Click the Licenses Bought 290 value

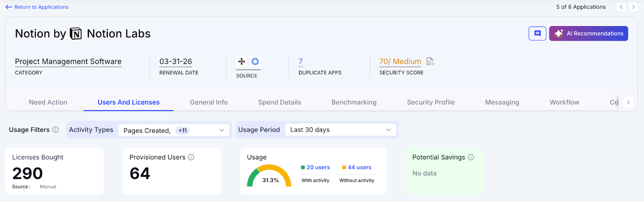coord(27,173)
